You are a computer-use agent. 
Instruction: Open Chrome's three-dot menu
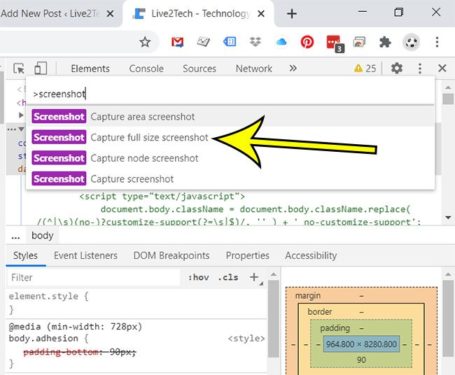pos(437,42)
